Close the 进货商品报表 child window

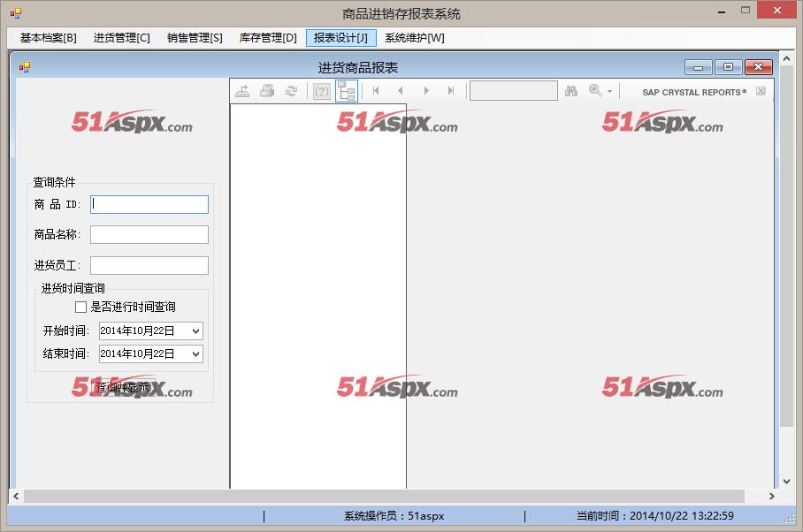coord(759,67)
